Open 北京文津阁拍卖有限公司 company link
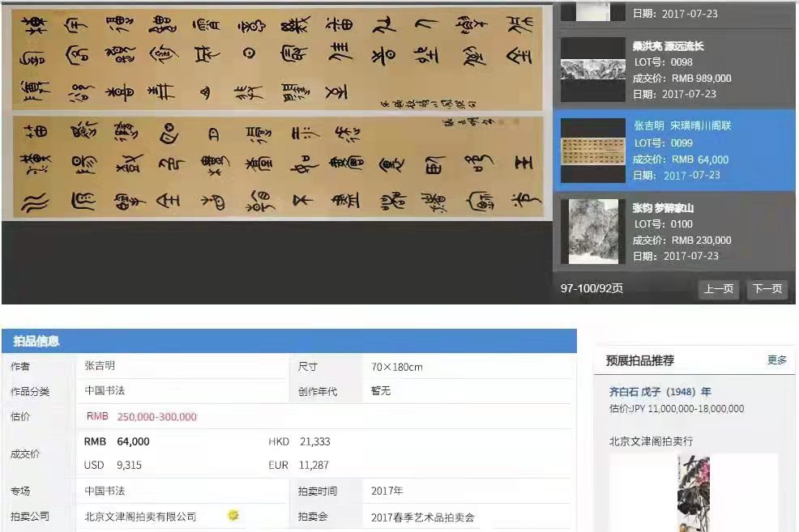799x532 pixels. 141,516
